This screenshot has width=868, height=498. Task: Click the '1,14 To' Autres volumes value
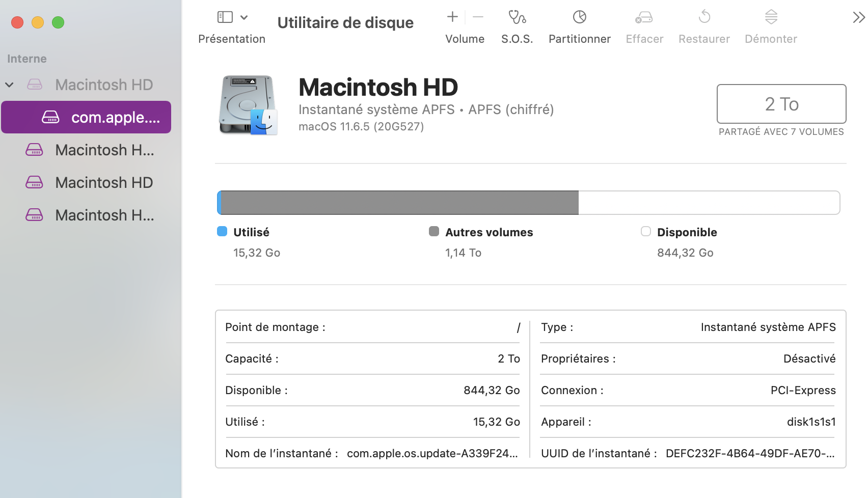[x=463, y=253]
